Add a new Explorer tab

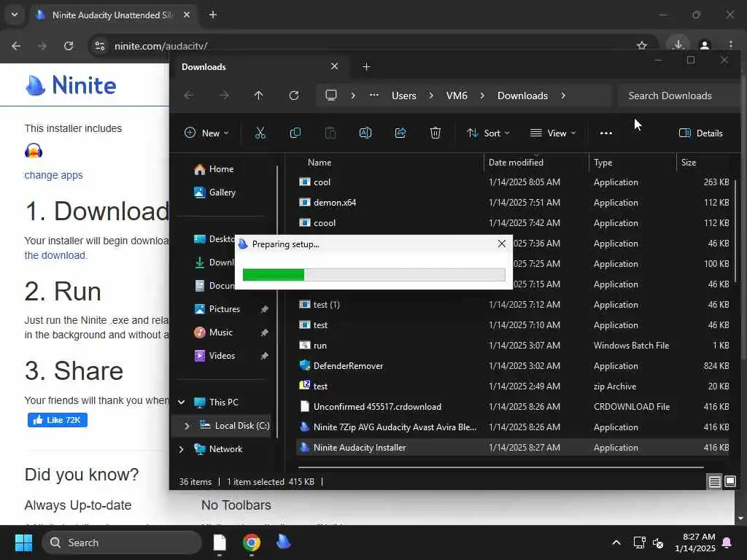[366, 66]
